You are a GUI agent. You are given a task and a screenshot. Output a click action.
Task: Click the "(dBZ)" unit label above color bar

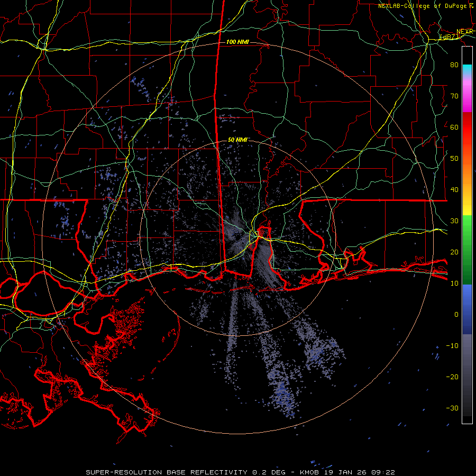[450, 37]
